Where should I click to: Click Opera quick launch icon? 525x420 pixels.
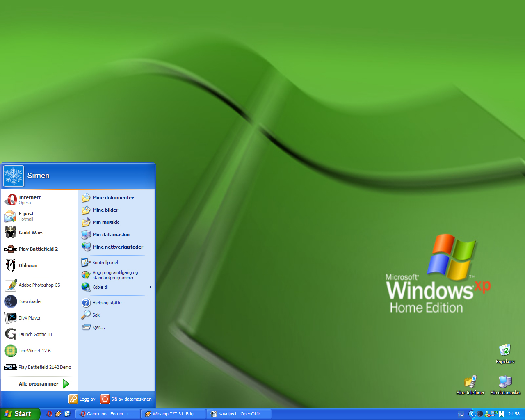click(50, 414)
